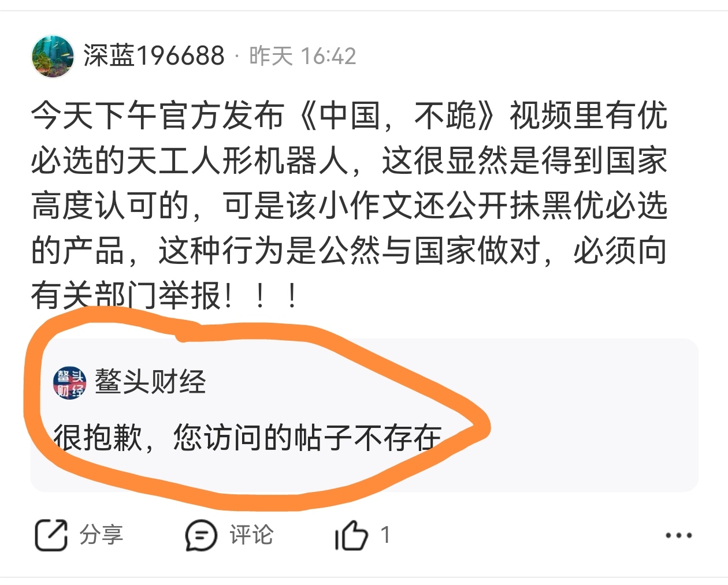The height and width of the screenshot is (585, 728).
Task: Click the 评论 label
Action: point(251,535)
